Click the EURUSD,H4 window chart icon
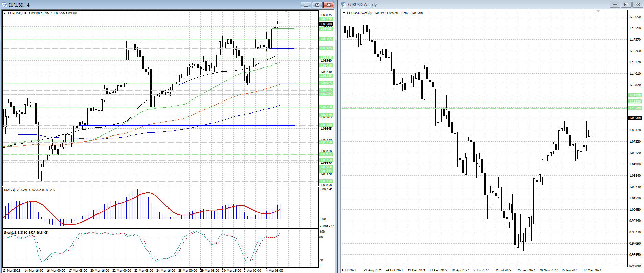Image resolution: width=644 pixels, height=273 pixels. (x=5, y=5)
